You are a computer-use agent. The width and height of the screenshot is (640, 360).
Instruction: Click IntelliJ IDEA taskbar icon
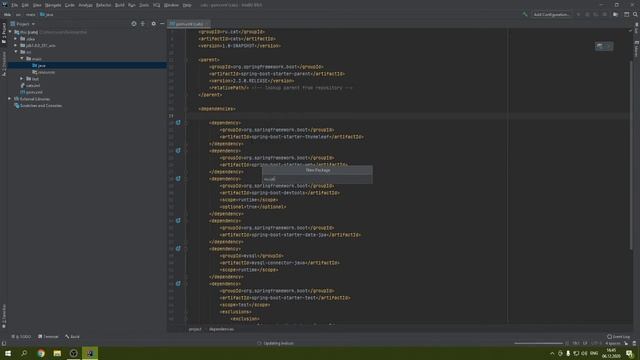90,353
